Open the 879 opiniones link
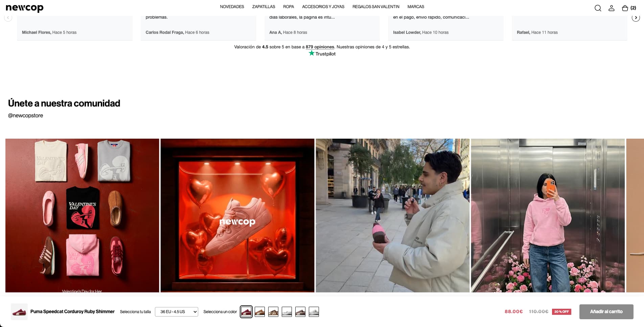 (320, 47)
